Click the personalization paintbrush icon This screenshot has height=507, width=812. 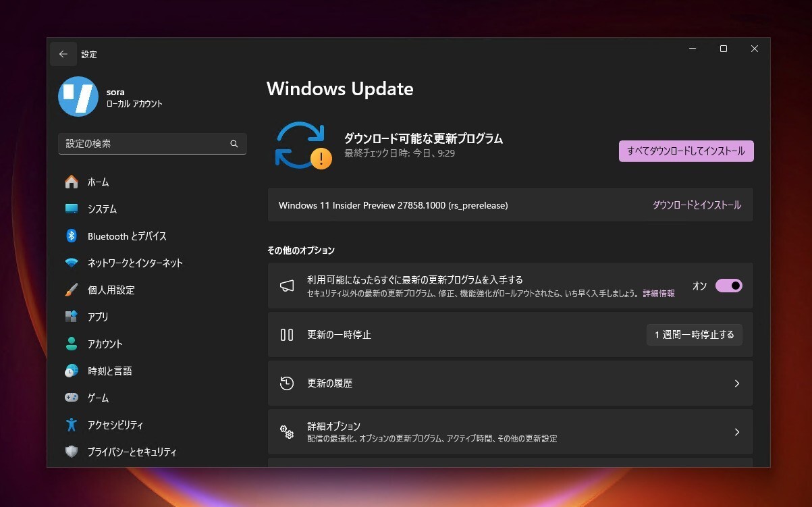click(72, 290)
